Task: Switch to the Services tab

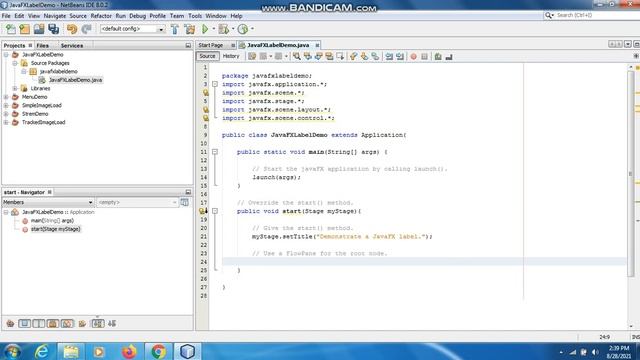Action: click(x=72, y=45)
